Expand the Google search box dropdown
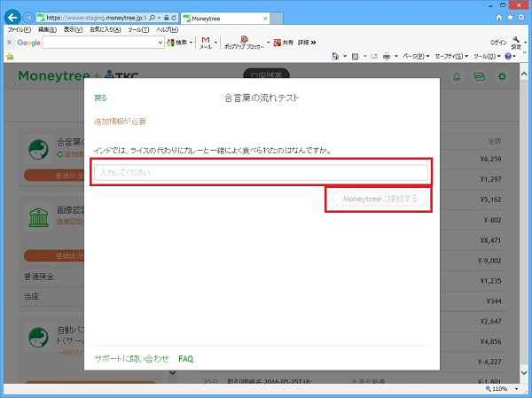Image resolution: width=532 pixels, height=398 pixels. 160,43
